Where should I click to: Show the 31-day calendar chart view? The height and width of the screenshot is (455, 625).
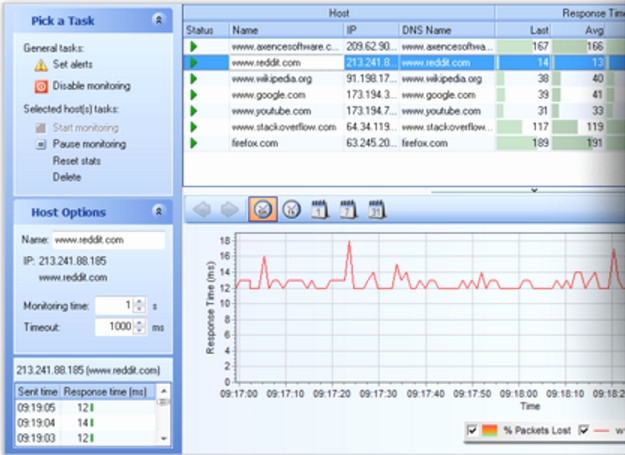pos(377,209)
